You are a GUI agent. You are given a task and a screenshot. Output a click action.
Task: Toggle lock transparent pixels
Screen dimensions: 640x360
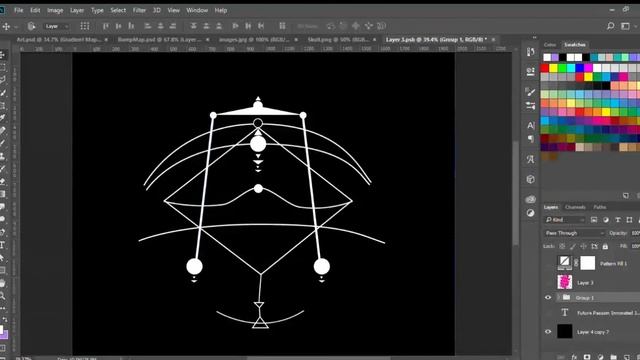tap(562, 247)
